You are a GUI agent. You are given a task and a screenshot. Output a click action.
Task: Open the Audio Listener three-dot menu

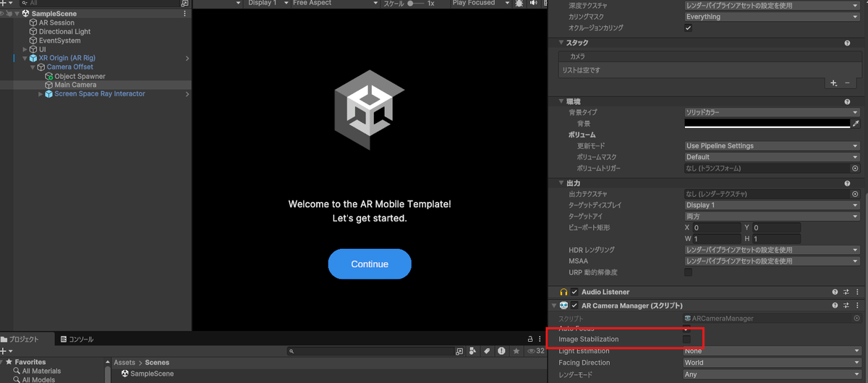(857, 292)
